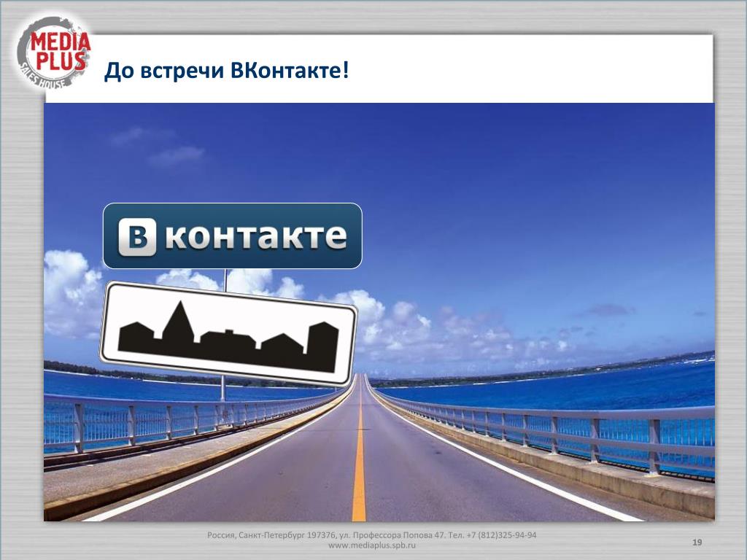Click the Media Plus Sales House logo
Image resolution: width=747 pixels, height=560 pixels.
54,53
